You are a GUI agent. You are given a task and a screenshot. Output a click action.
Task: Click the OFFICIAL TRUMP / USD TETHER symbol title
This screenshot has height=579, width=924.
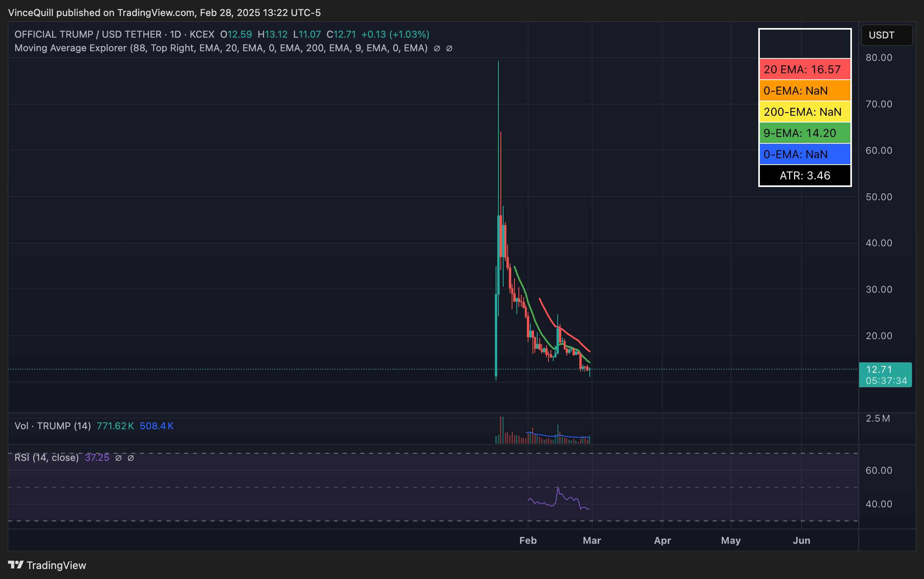click(x=88, y=34)
